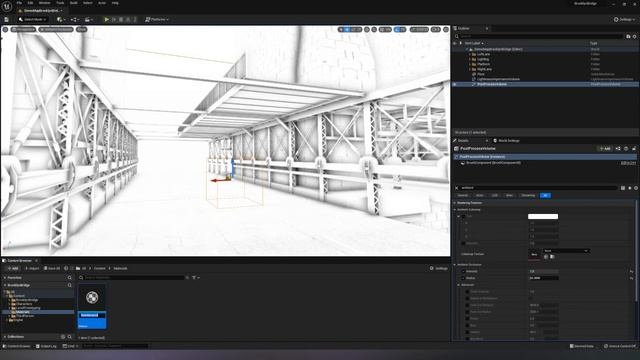Open the Help menu
Screen dimensions: 640x360
115,3
